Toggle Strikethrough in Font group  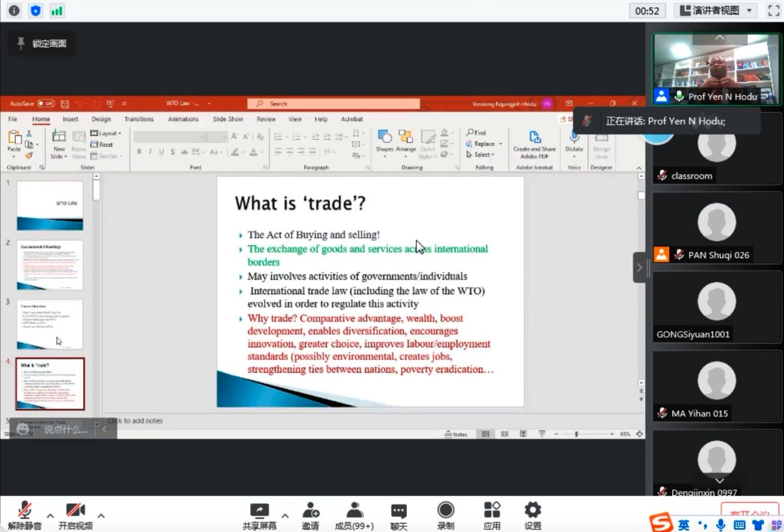[185, 152]
